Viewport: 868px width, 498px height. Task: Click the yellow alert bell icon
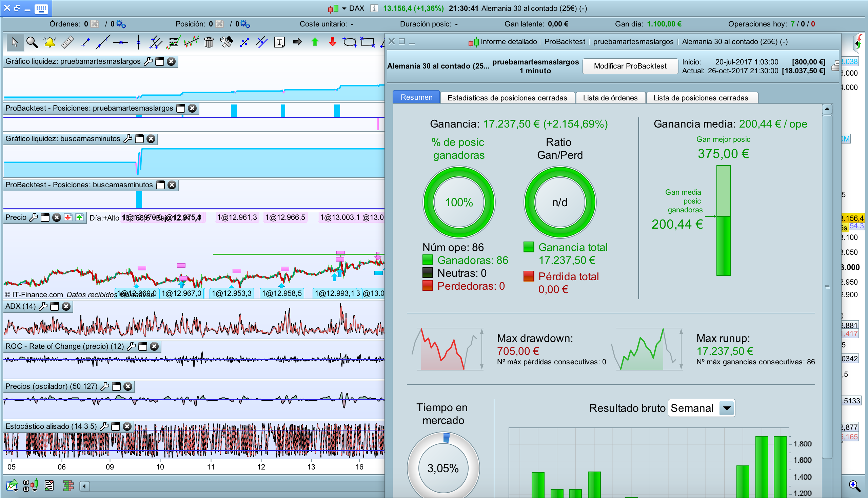coord(50,42)
